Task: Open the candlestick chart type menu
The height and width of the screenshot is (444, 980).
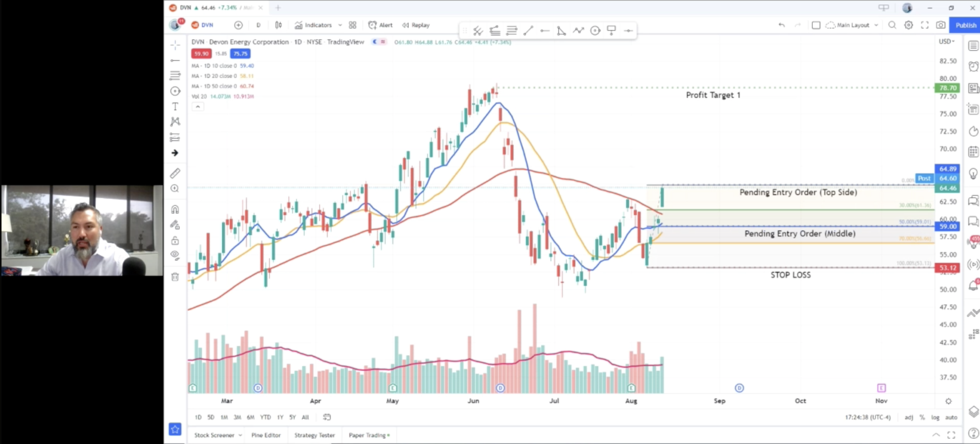Action: tap(278, 25)
